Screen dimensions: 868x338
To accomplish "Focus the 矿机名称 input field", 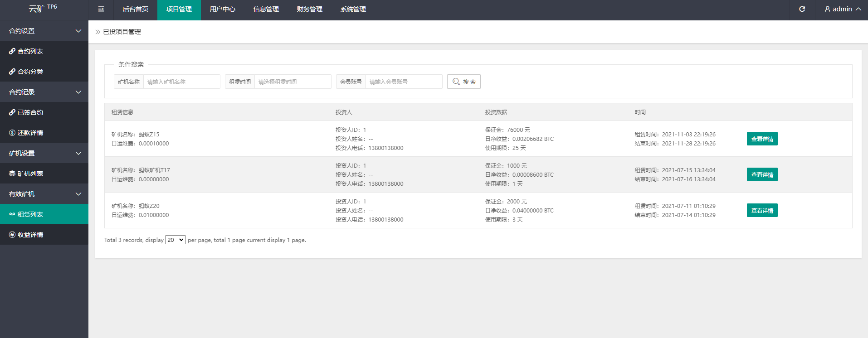I will click(x=181, y=82).
